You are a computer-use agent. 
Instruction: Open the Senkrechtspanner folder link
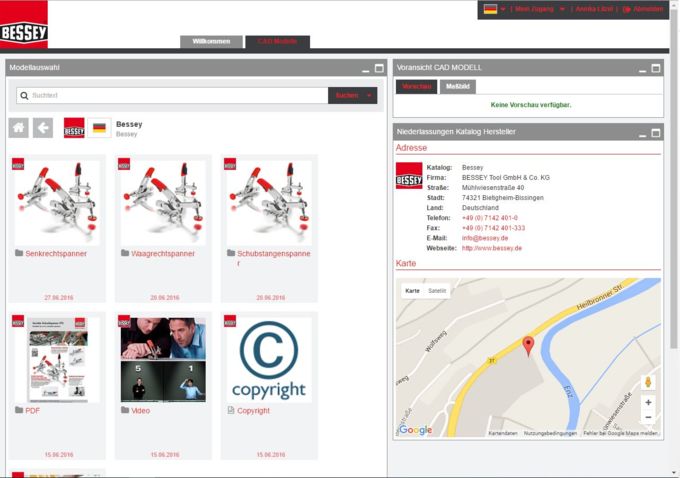[x=56, y=254]
